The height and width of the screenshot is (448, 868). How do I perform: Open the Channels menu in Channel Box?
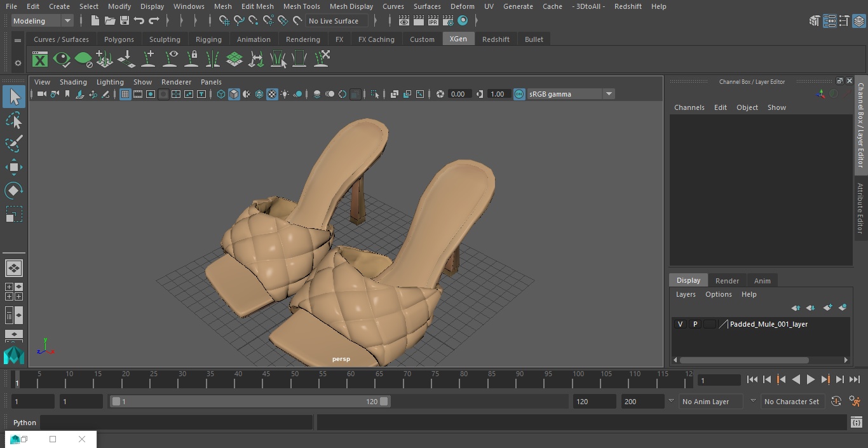coord(689,107)
